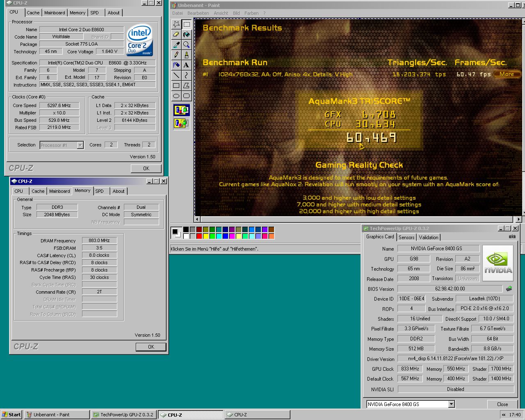Click the Intel Core 2 Duo logo
The width and height of the screenshot is (525, 420).
pos(140,40)
